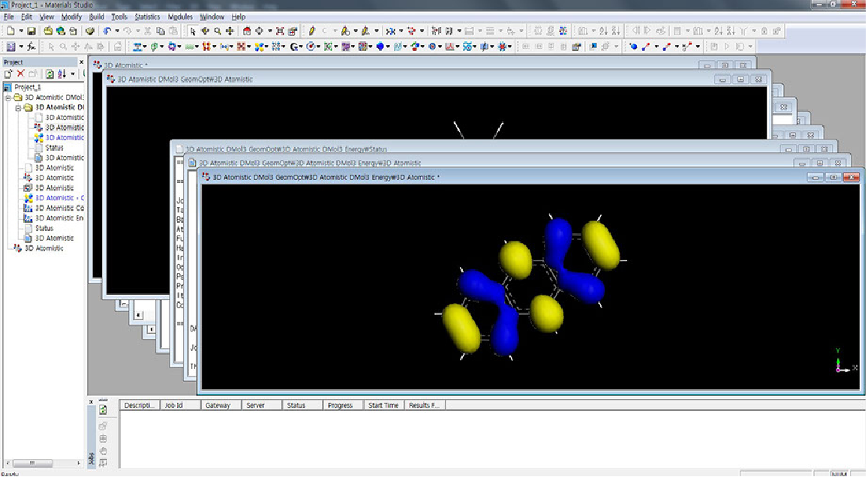Click the Fit to View icon
The width and height of the screenshot is (868, 489).
point(280,31)
